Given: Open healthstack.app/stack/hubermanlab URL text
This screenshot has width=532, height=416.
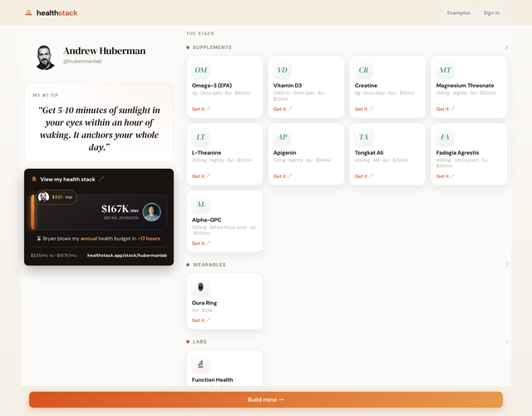Looking at the screenshot, I should 127,255.
